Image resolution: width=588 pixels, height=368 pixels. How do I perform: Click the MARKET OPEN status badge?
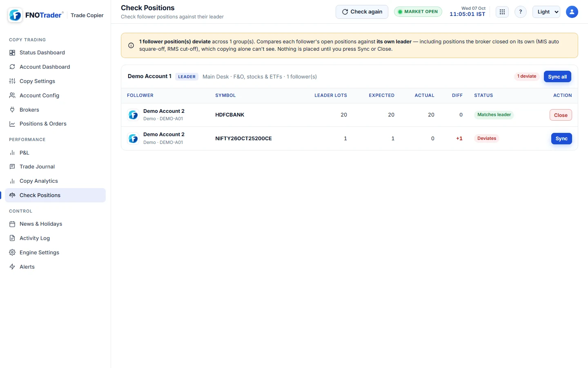point(418,12)
